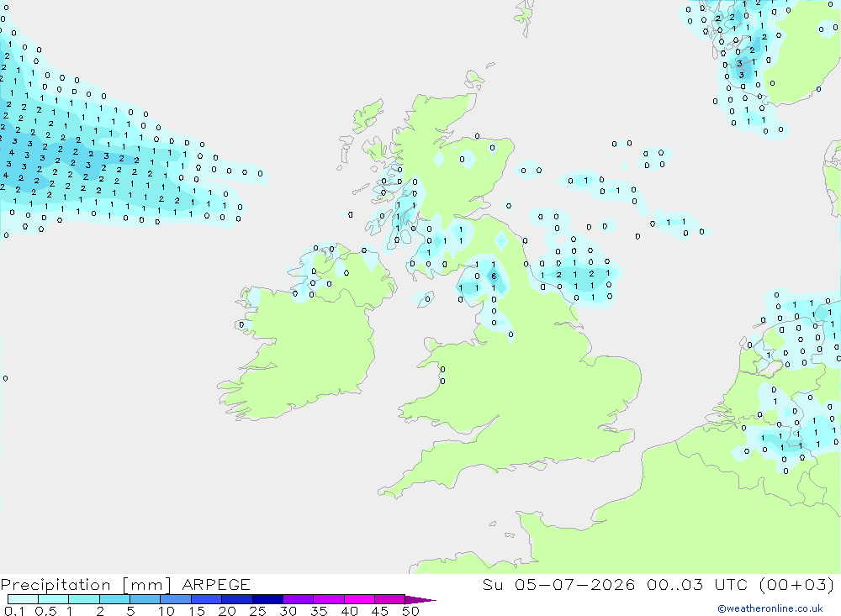Select the lightest 0.1–0.5 mm legend swatch

(x=23, y=599)
